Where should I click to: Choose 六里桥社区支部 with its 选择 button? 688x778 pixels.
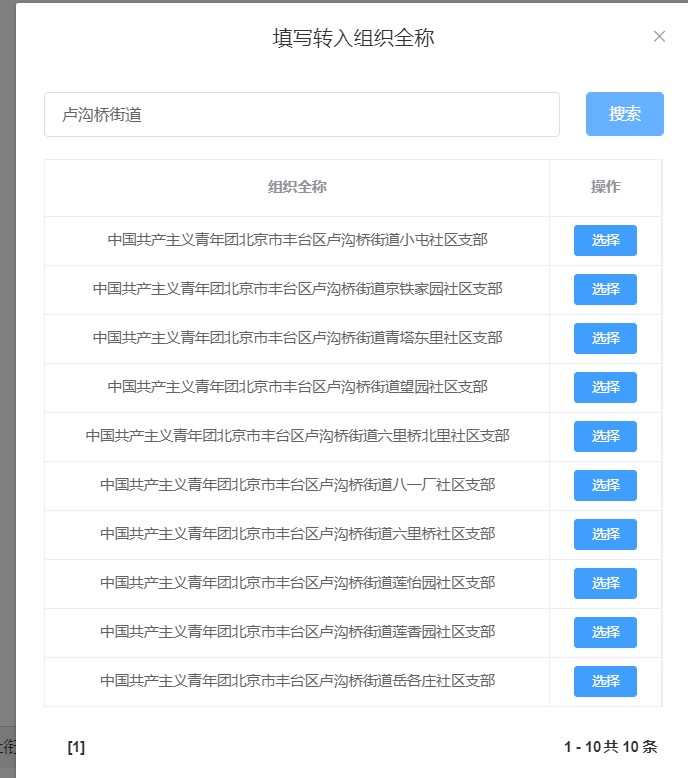[605, 534]
